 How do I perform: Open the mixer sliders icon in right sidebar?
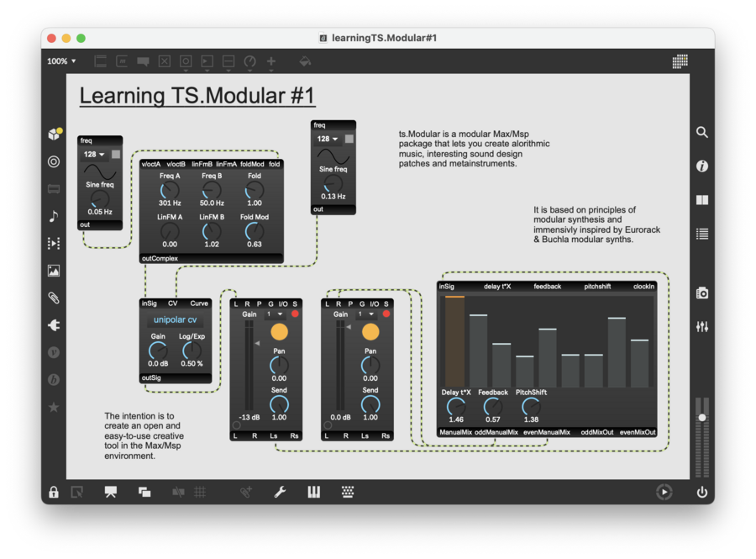coord(702,326)
